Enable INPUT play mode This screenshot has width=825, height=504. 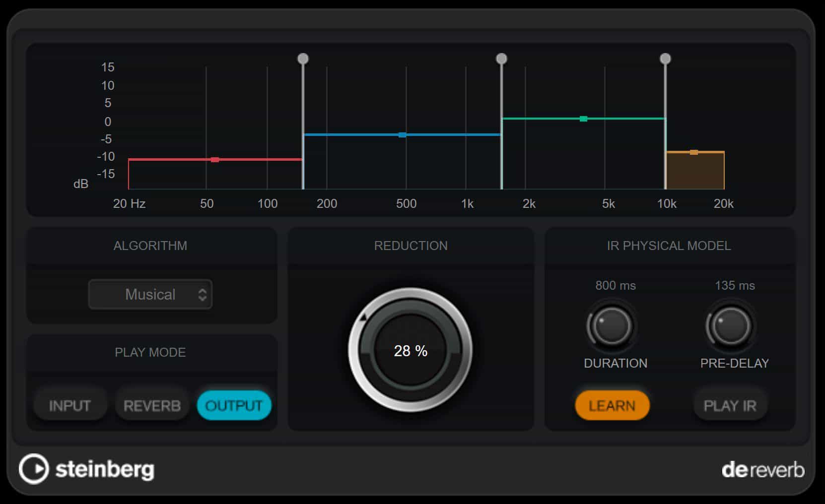tap(69, 405)
